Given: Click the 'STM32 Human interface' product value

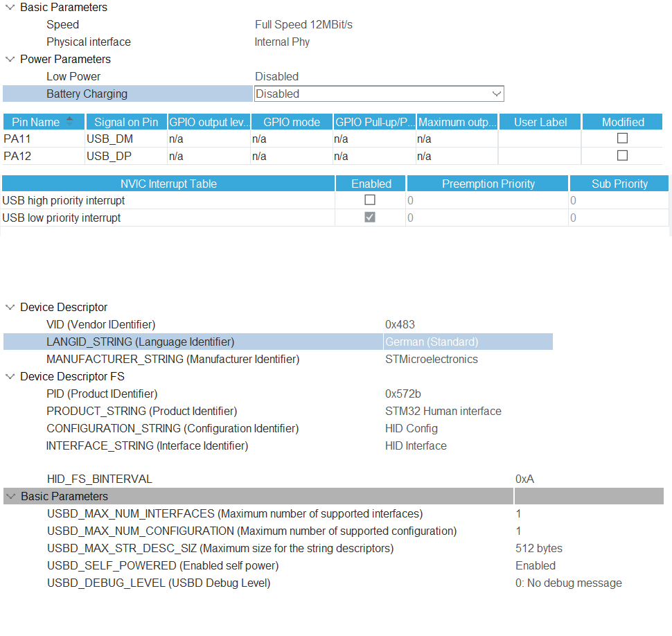Looking at the screenshot, I should pyautogui.click(x=443, y=411).
